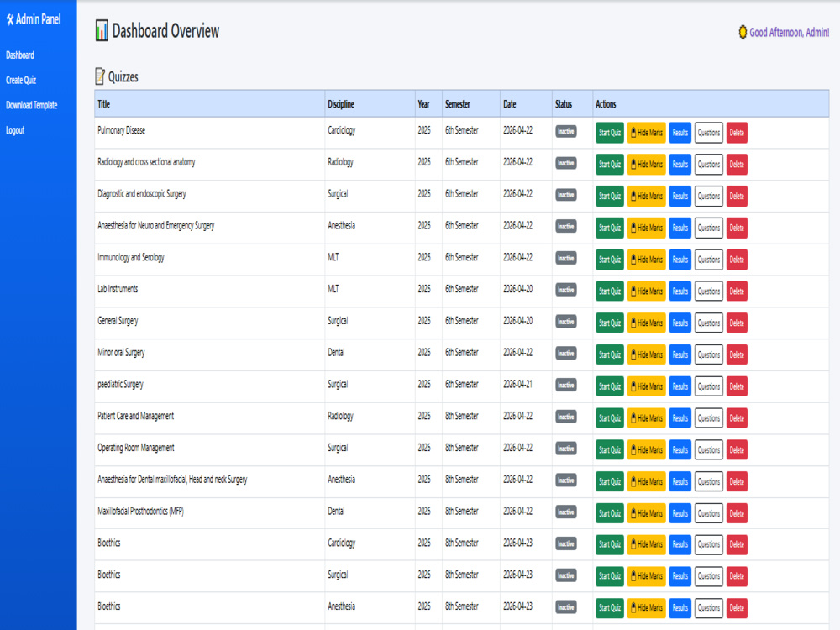The height and width of the screenshot is (630, 840).
Task: Click the Quizzes notepad icon
Action: pos(100,76)
